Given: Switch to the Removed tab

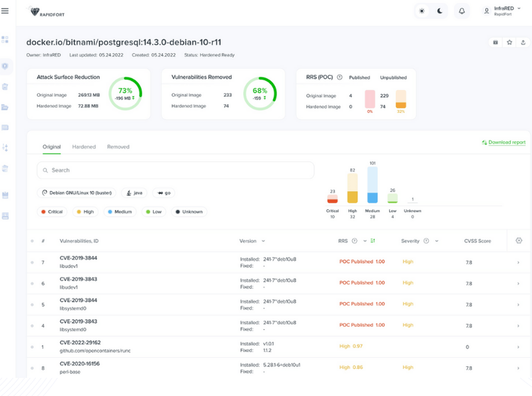Looking at the screenshot, I should point(118,147).
